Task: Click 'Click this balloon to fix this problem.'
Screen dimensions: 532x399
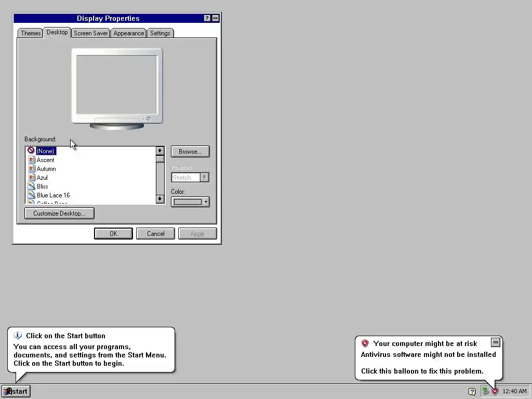Action: (x=422, y=371)
